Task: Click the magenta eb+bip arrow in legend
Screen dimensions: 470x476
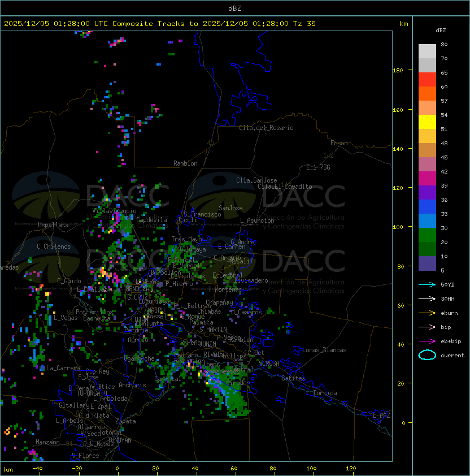Action: click(x=427, y=341)
